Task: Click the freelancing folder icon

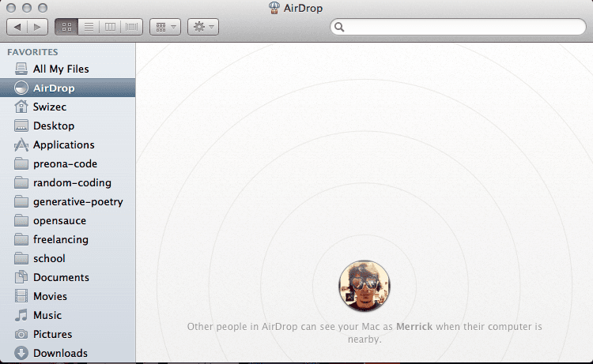Action: (x=21, y=239)
